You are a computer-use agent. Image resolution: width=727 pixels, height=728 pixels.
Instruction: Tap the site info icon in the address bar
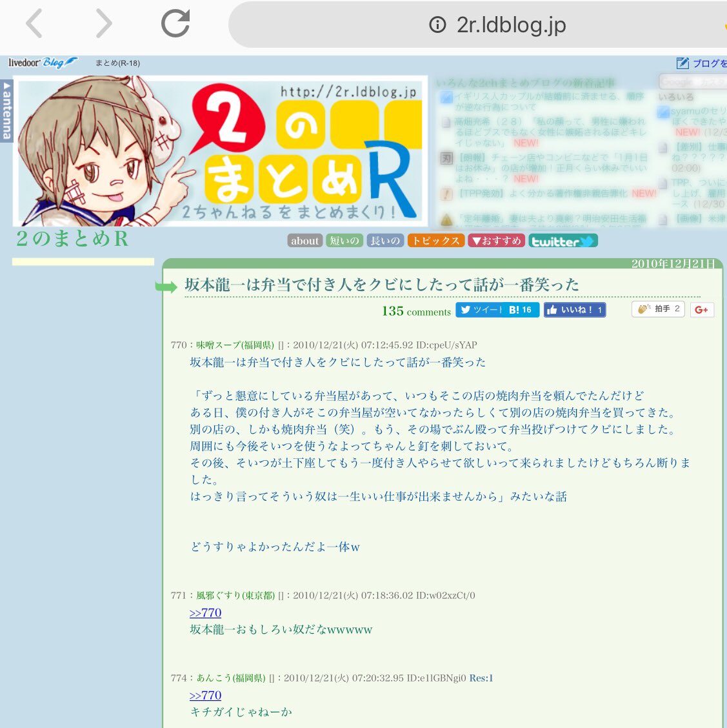(437, 25)
